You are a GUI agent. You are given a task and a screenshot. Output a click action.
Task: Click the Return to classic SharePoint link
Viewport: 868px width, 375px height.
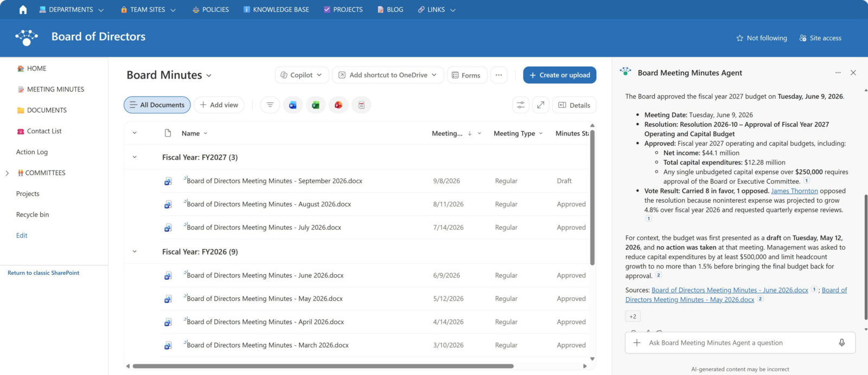pos(43,273)
